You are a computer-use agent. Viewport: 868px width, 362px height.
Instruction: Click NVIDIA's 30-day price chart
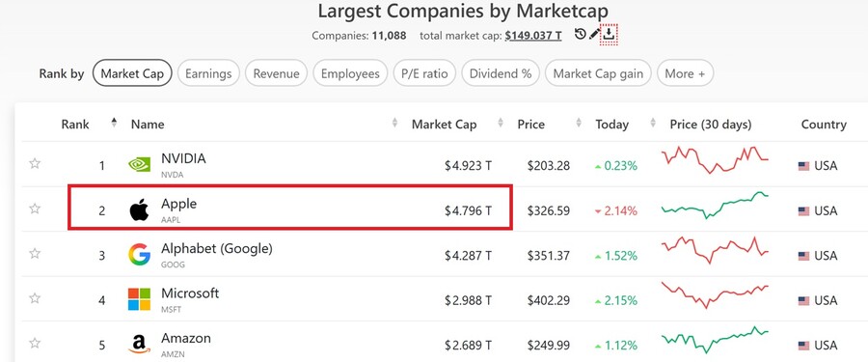click(x=715, y=159)
